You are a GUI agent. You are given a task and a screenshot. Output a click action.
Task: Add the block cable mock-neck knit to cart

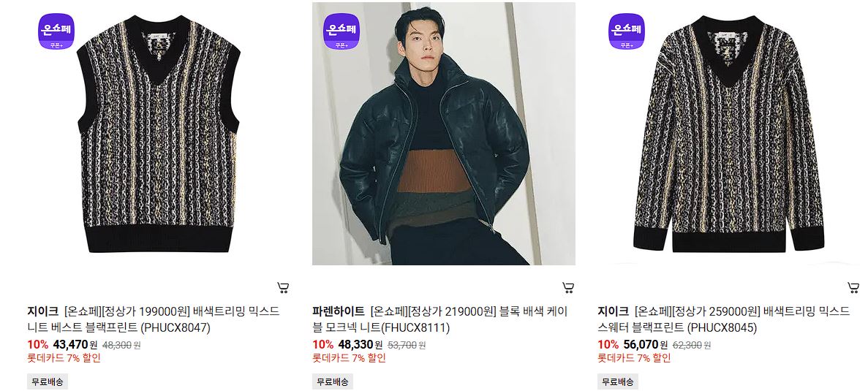pos(568,287)
